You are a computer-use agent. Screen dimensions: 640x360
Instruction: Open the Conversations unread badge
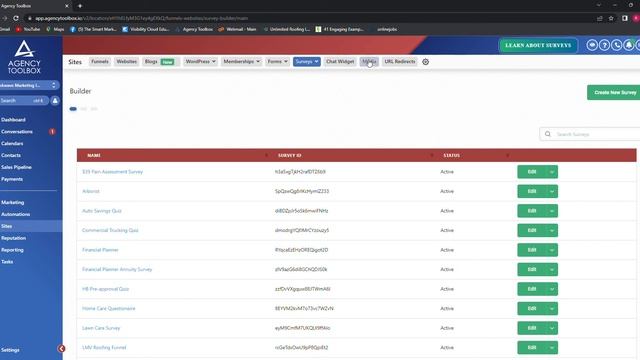[x=52, y=131]
